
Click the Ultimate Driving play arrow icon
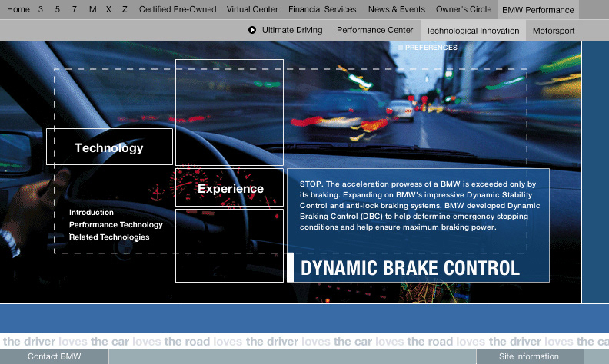[252, 30]
